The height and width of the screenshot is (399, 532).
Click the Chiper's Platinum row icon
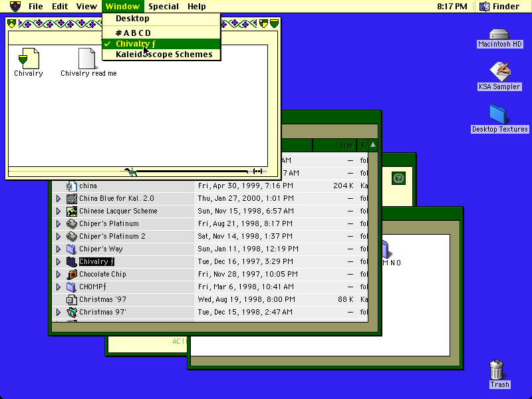[x=72, y=223]
